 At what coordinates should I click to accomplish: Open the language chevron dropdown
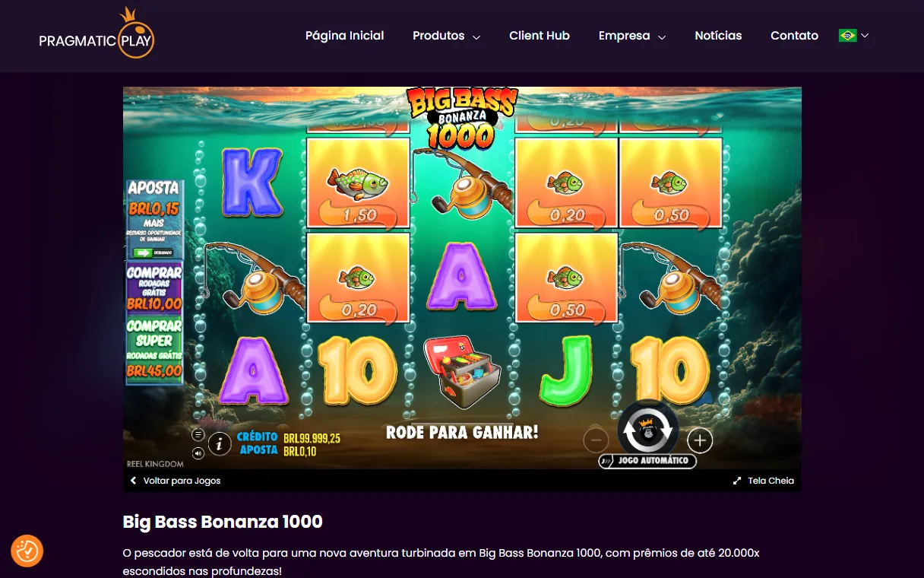click(x=865, y=36)
